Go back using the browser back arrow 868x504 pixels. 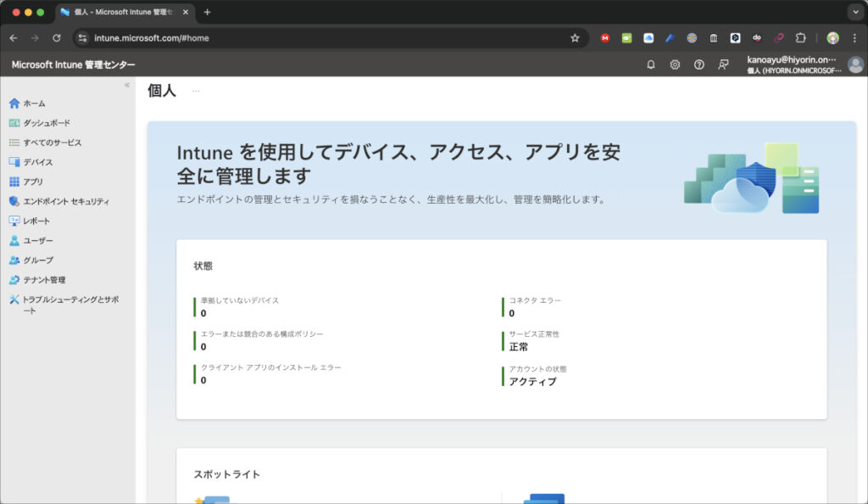coord(14,37)
